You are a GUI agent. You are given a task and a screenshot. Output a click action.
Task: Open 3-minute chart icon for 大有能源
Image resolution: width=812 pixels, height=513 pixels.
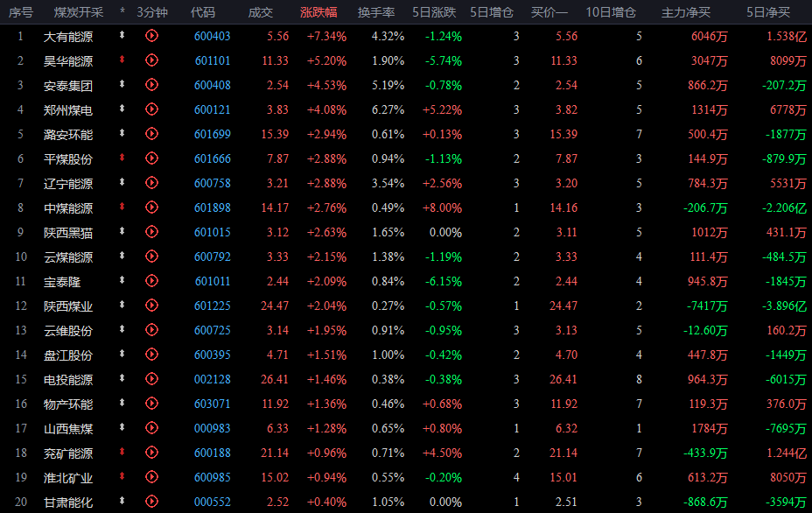click(151, 36)
